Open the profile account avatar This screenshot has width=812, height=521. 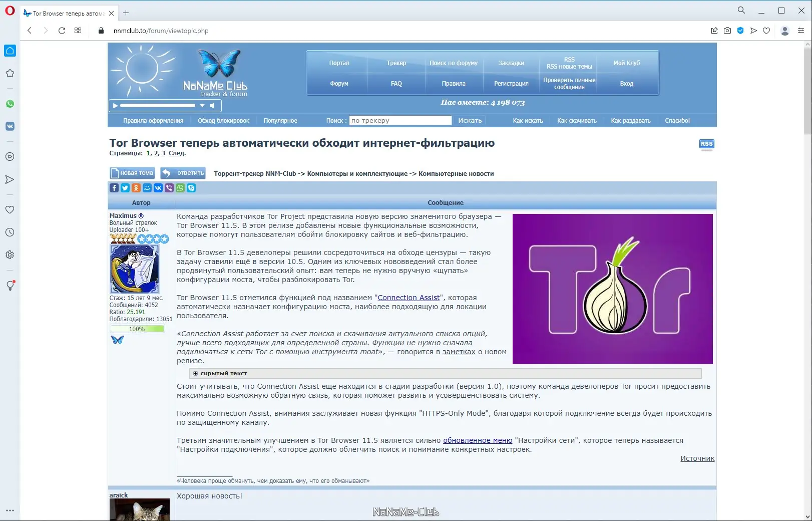(x=785, y=31)
